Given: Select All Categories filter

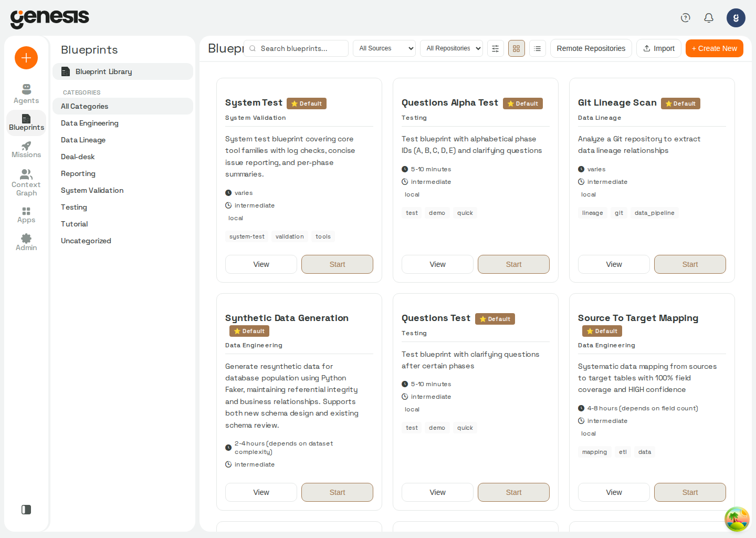Looking at the screenshot, I should click(x=123, y=106).
